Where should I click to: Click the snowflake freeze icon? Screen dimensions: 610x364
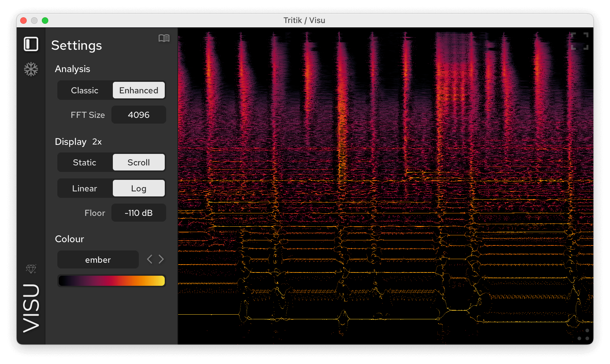coord(31,69)
